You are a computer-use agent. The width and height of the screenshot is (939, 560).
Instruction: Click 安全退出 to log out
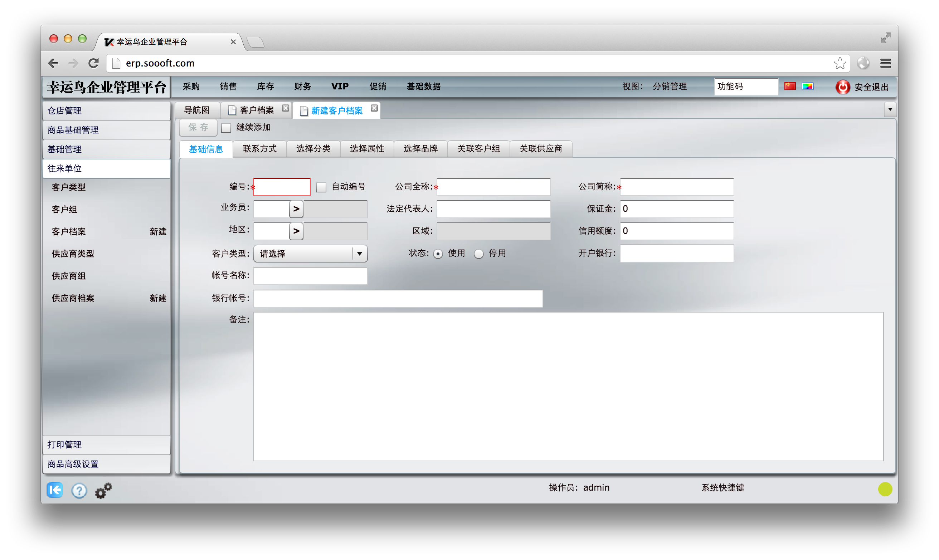coord(871,87)
